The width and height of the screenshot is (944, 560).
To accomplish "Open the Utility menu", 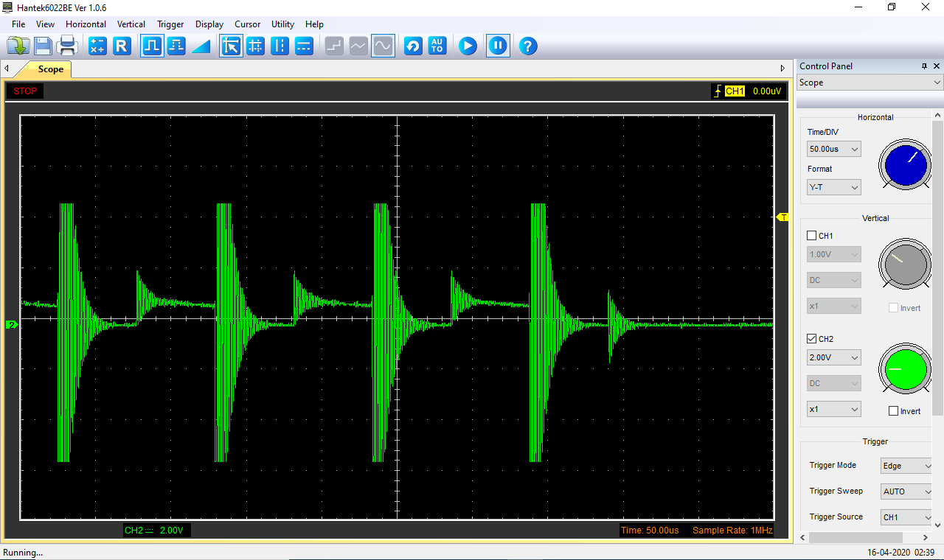I will (282, 24).
